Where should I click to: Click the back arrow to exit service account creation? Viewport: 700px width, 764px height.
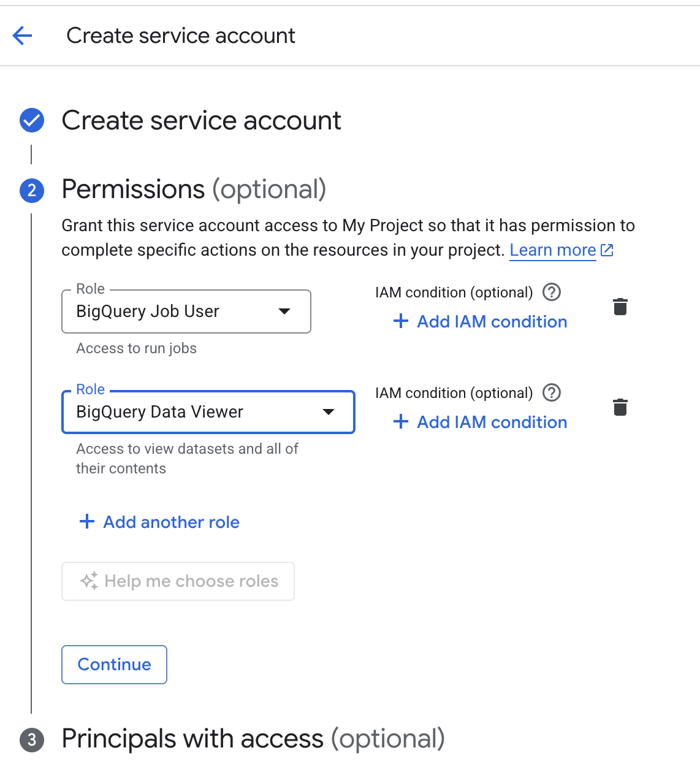pos(22,36)
